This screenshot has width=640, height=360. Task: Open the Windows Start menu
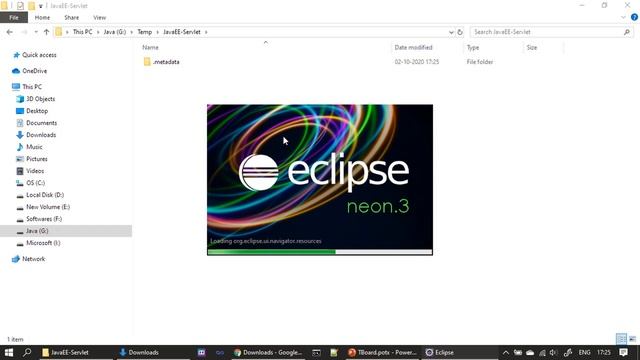pyautogui.click(x=9, y=352)
